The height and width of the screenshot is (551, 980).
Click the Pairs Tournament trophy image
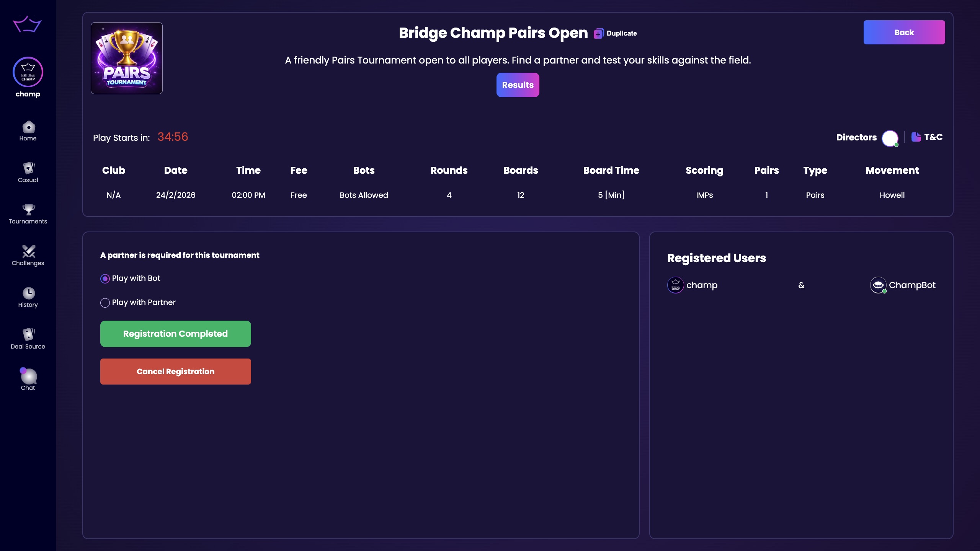(x=127, y=58)
